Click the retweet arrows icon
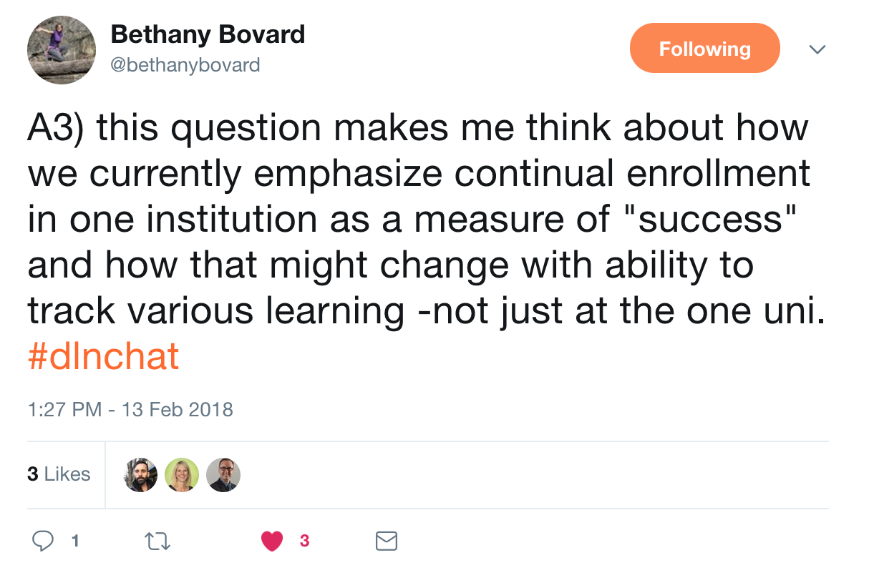869x588 pixels. (157, 542)
